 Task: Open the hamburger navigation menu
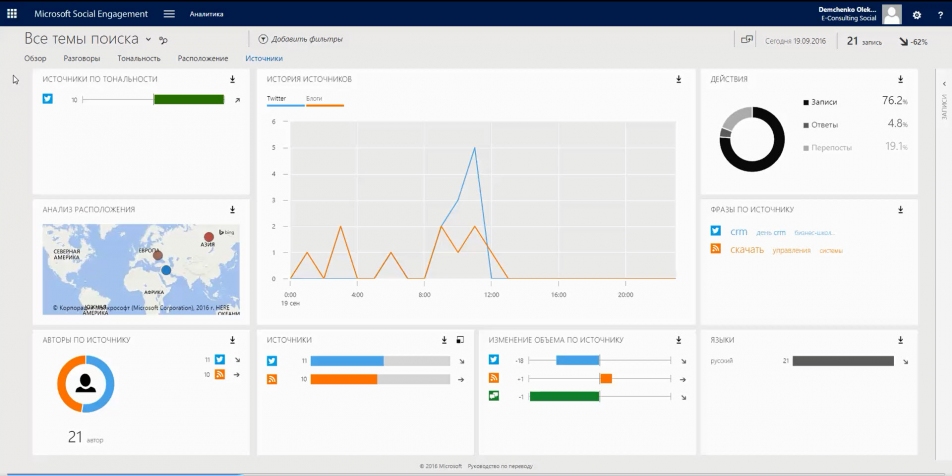[x=169, y=14]
